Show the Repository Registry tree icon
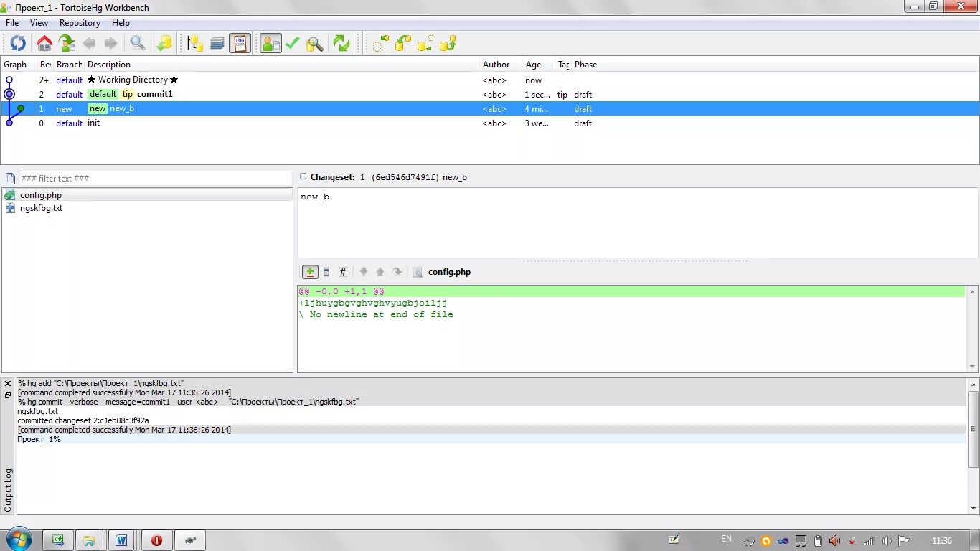The width and height of the screenshot is (980, 551). click(x=195, y=44)
